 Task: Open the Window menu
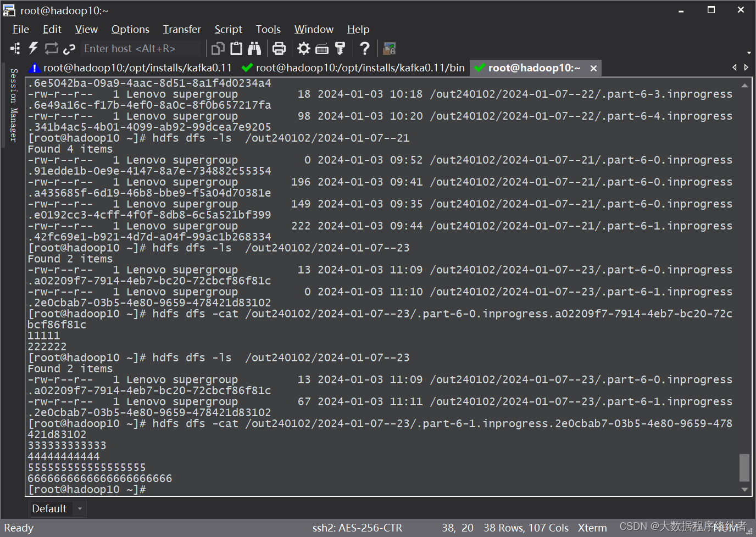click(x=314, y=29)
